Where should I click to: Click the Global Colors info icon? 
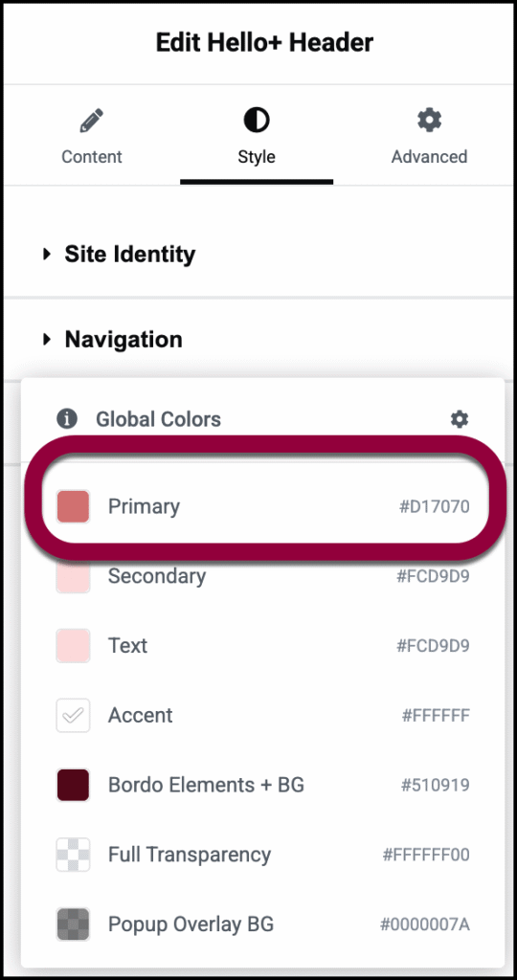(x=67, y=419)
